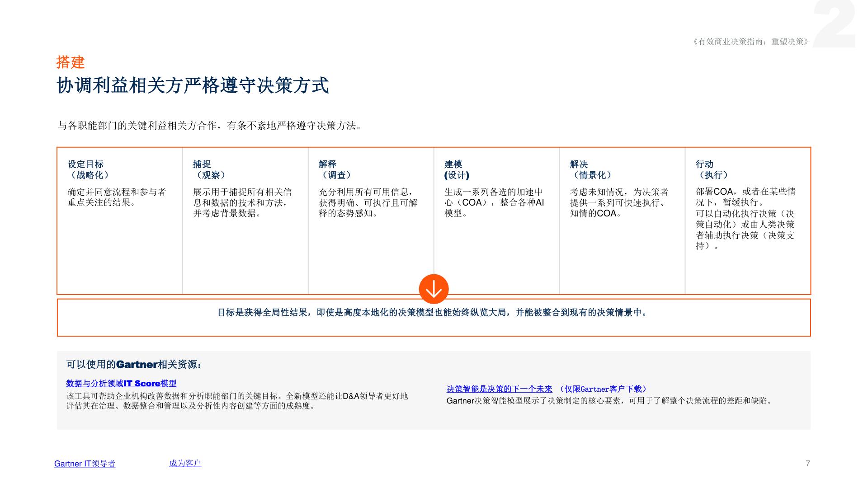The height and width of the screenshot is (488, 868).
Task: Click the text 确定并同意流程和参与者
Action: [x=117, y=197]
